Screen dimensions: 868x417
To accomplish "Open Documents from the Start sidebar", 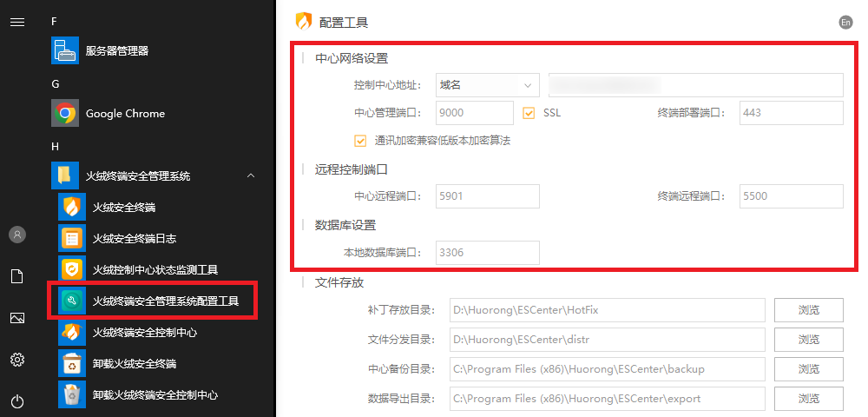I will click(x=17, y=276).
